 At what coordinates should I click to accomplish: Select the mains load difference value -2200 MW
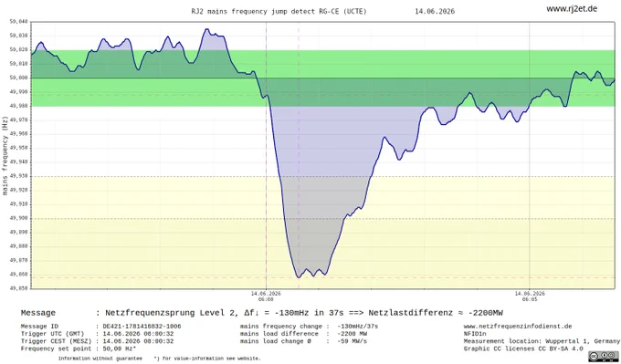coord(353,334)
